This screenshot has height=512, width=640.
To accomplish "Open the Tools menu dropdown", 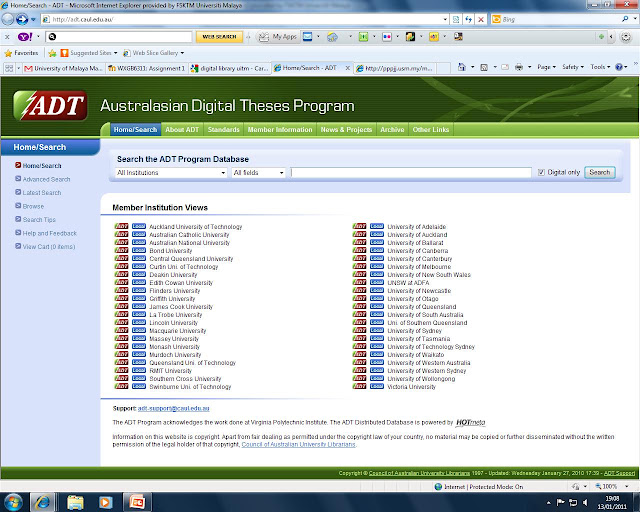I will [x=600, y=67].
